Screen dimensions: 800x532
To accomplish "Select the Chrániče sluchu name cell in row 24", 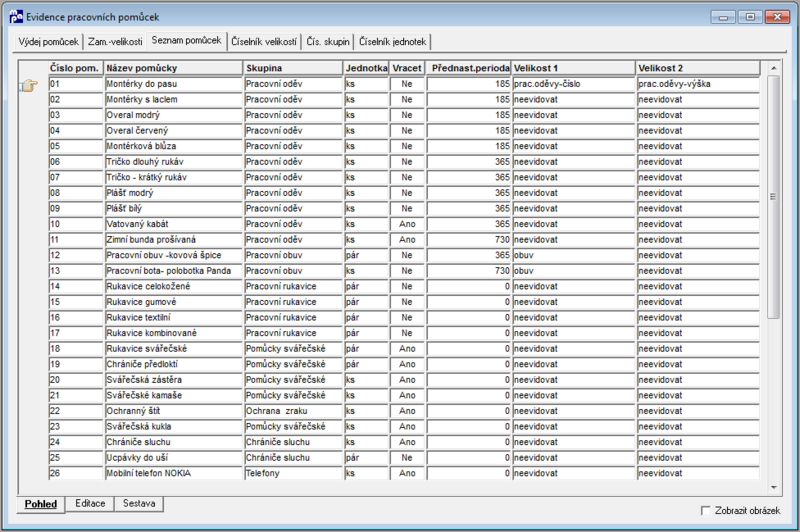I will [x=173, y=442].
